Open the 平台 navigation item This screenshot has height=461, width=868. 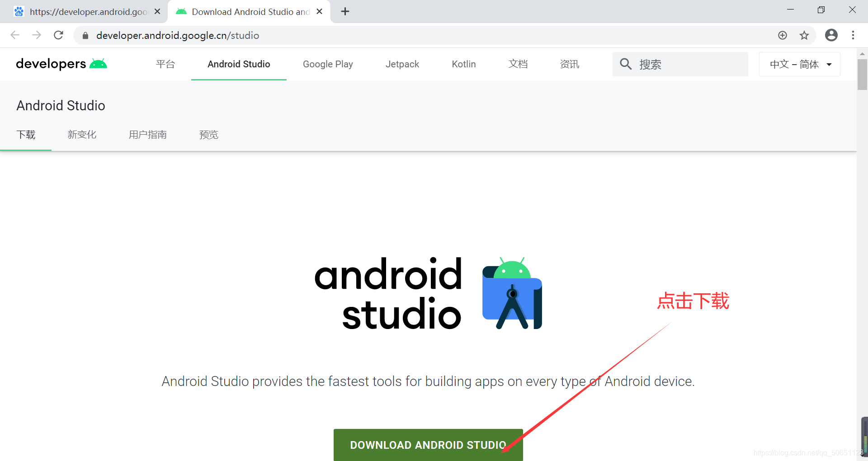(x=165, y=64)
